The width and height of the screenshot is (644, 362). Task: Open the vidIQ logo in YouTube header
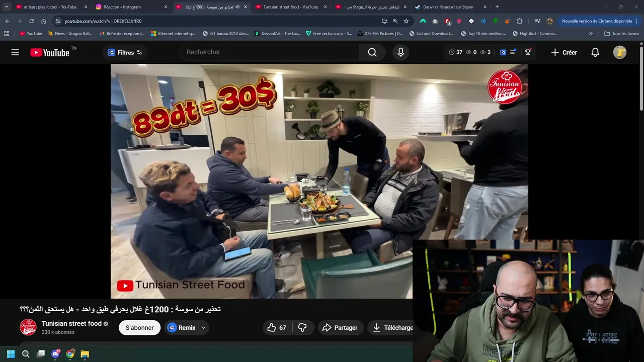(x=503, y=52)
